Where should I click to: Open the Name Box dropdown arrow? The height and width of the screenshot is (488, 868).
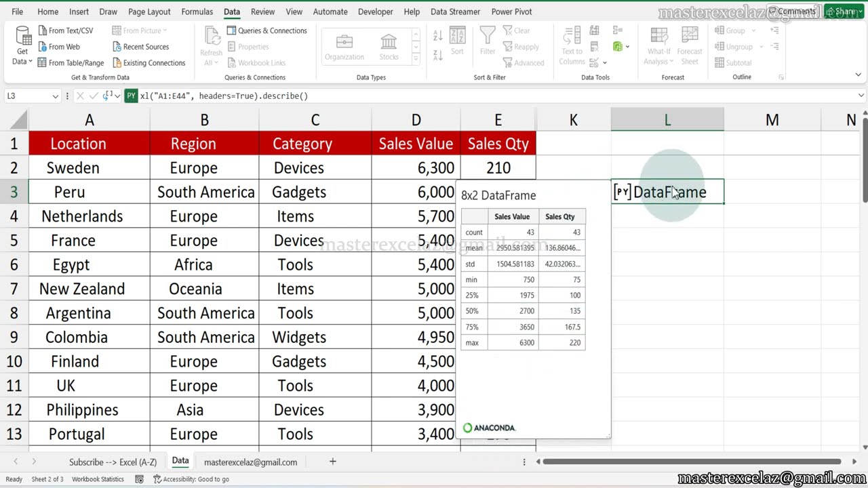click(x=56, y=96)
